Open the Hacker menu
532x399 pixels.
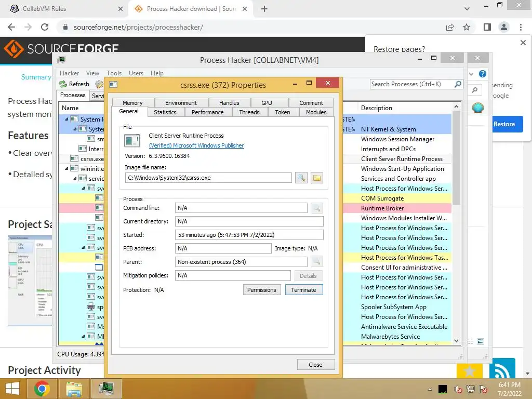point(69,73)
